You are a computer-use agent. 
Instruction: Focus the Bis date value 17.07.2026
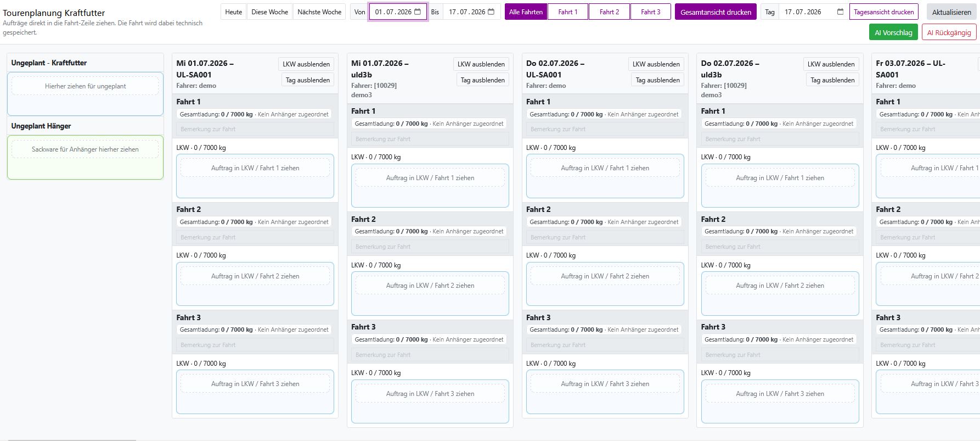click(x=467, y=12)
